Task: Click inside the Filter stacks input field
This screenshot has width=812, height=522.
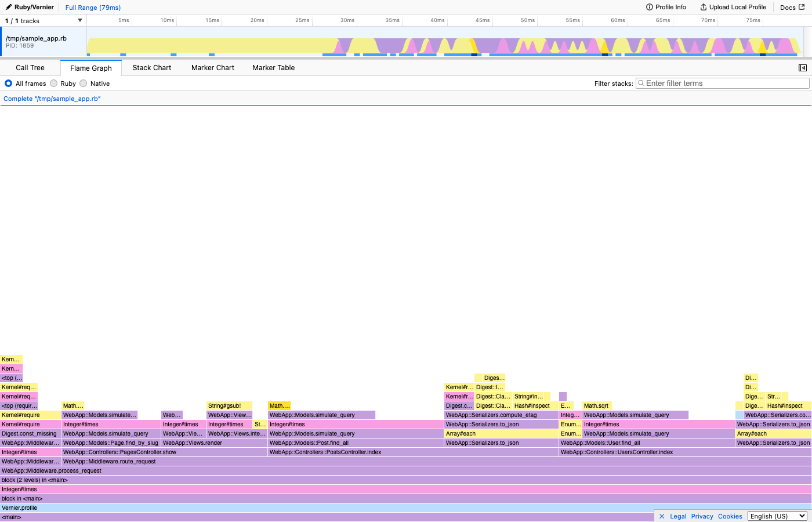Action: coord(722,83)
